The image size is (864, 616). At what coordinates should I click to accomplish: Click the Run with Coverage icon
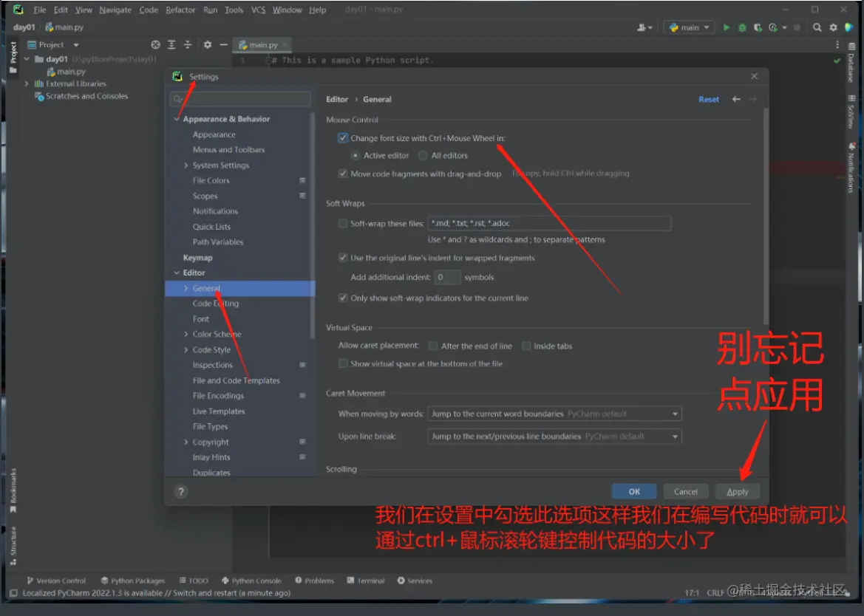point(758,27)
